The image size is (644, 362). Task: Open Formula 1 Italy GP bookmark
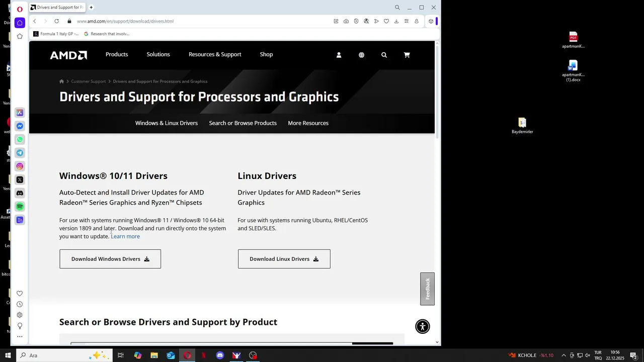pyautogui.click(x=56, y=34)
